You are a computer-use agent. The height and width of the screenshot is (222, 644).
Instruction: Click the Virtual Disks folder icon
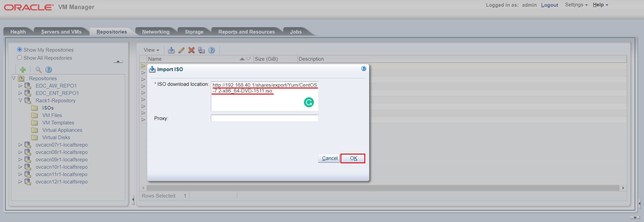pos(34,137)
